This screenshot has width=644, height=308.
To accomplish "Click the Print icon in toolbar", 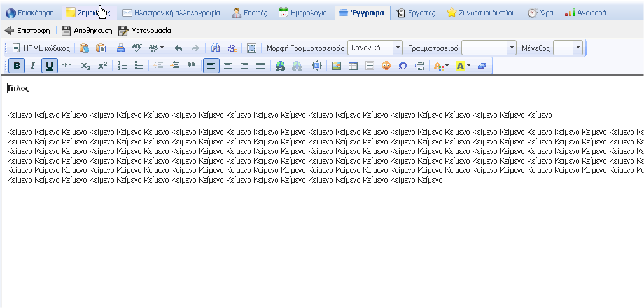I will (120, 48).
